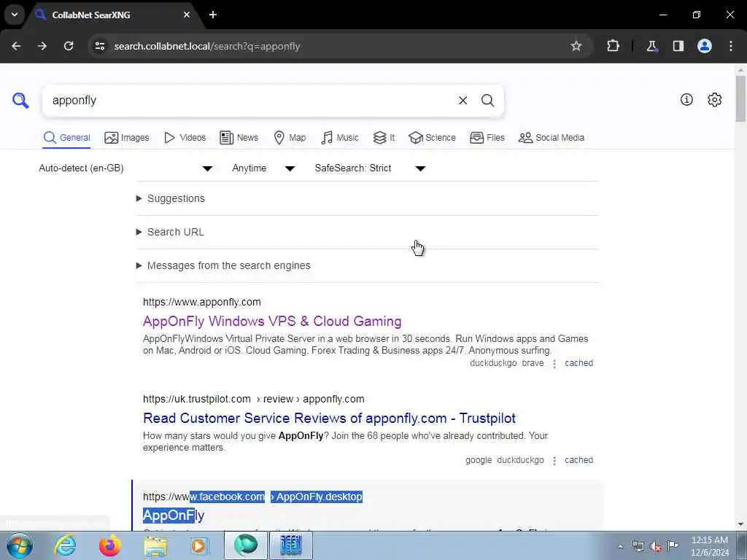Open the Anytime time range dropdown
The image size is (747, 560).
click(263, 168)
